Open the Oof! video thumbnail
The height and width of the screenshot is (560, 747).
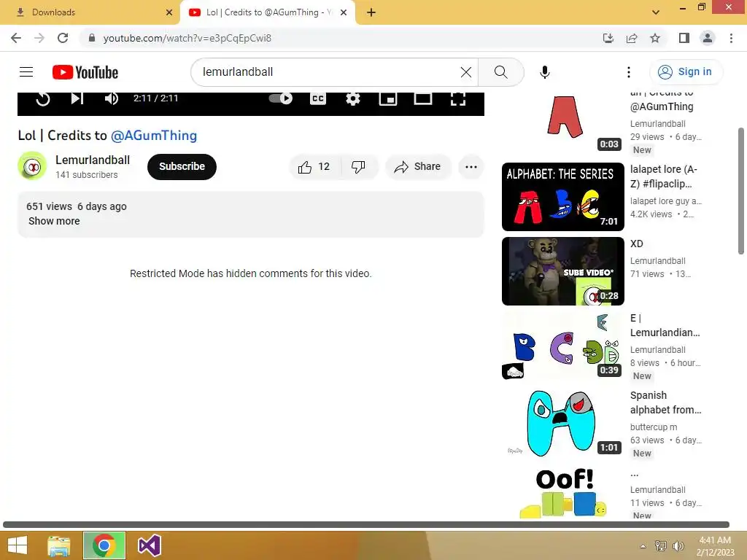[563, 493]
